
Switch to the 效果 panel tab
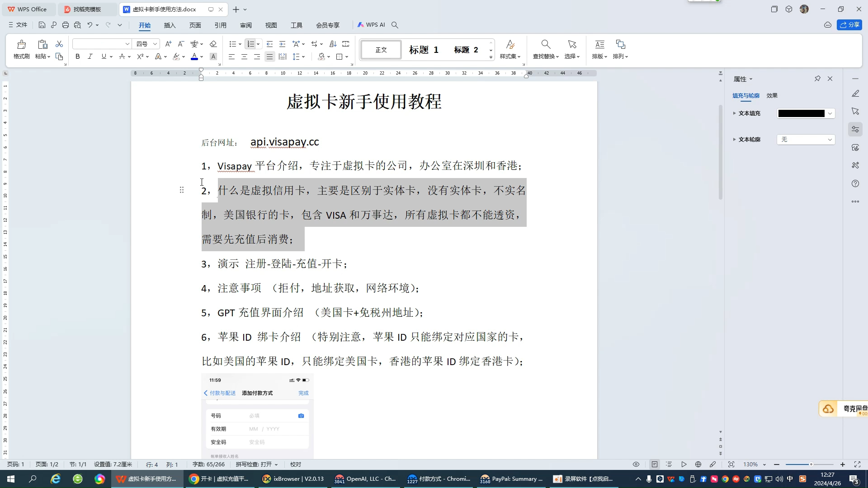[x=772, y=95]
